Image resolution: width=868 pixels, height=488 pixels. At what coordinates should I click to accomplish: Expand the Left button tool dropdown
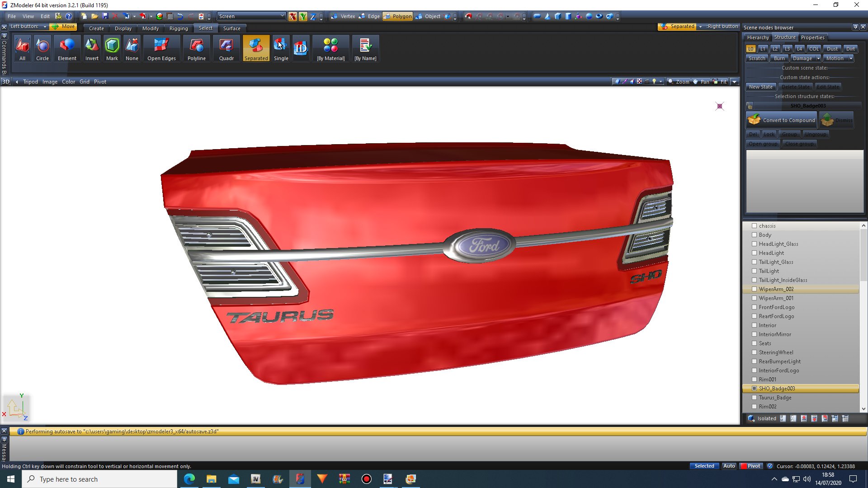pos(45,27)
